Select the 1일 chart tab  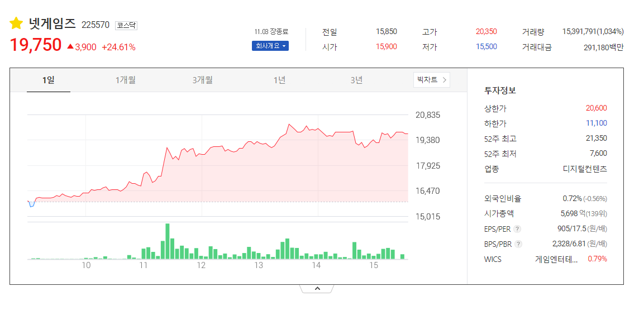click(x=48, y=80)
